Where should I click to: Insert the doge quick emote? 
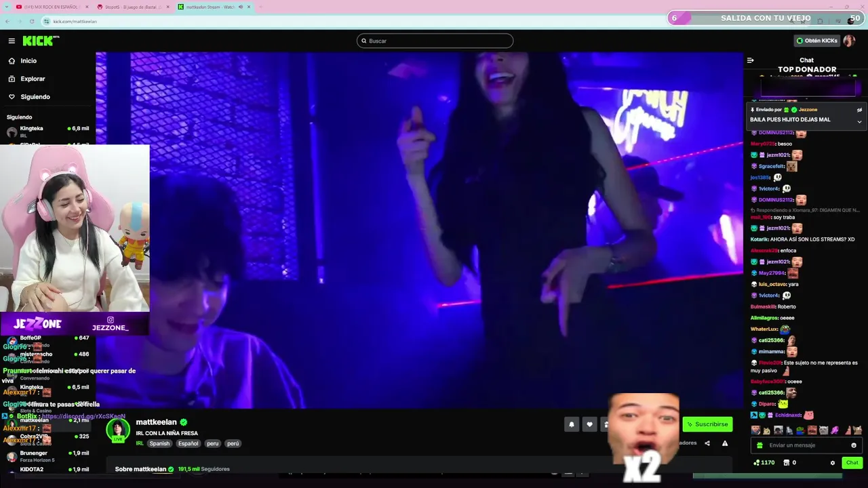tap(767, 430)
